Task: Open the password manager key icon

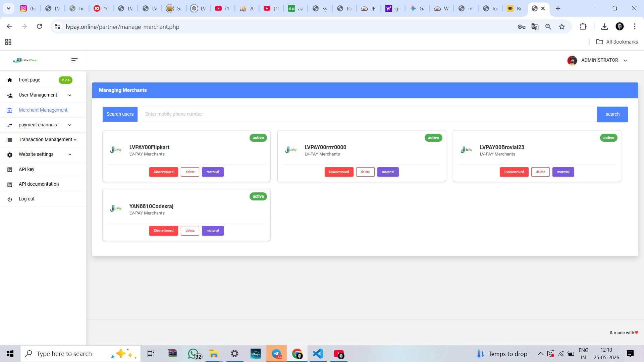Action: click(521, 27)
